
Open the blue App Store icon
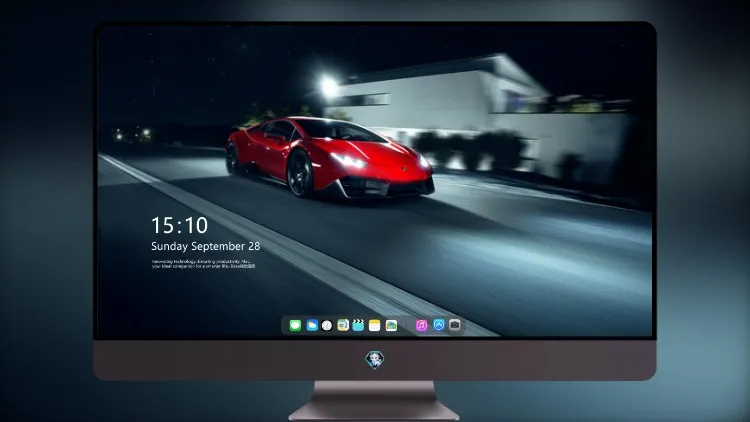pyautogui.click(x=439, y=325)
